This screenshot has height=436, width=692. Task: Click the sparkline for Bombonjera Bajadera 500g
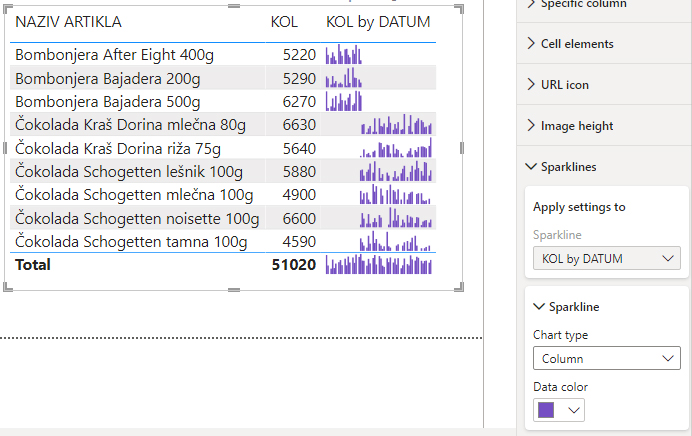(344, 101)
